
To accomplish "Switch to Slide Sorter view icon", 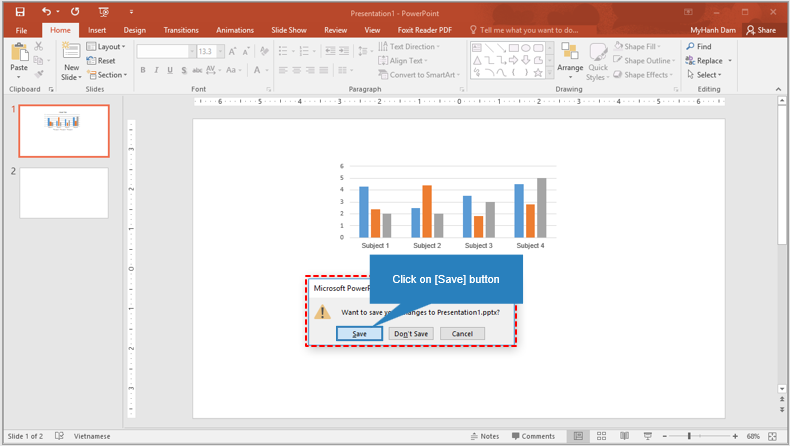I will click(x=602, y=436).
